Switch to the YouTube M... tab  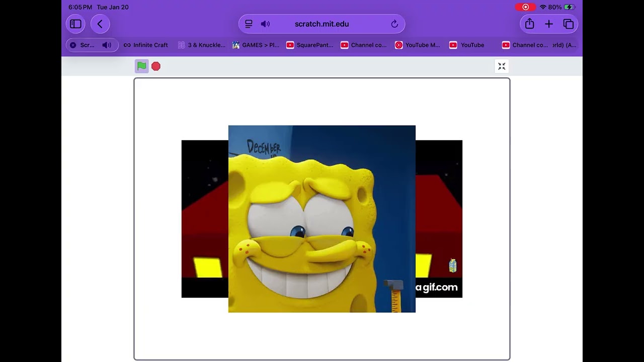[x=418, y=45]
